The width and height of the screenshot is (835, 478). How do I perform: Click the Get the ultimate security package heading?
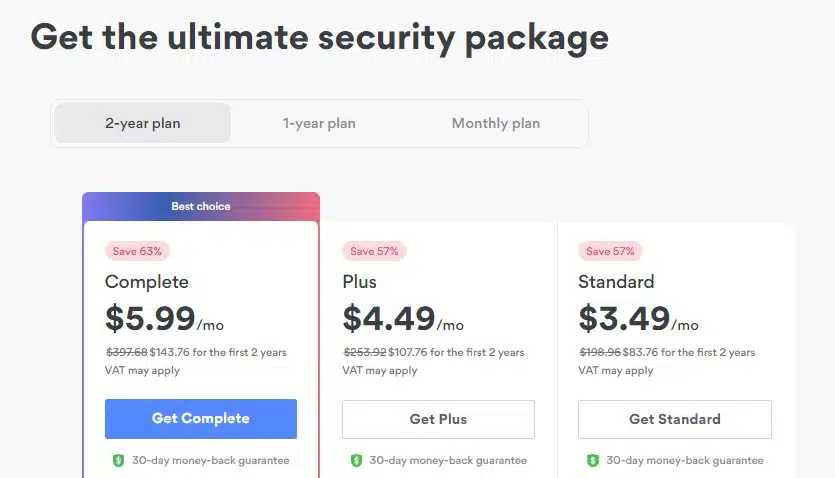click(319, 37)
